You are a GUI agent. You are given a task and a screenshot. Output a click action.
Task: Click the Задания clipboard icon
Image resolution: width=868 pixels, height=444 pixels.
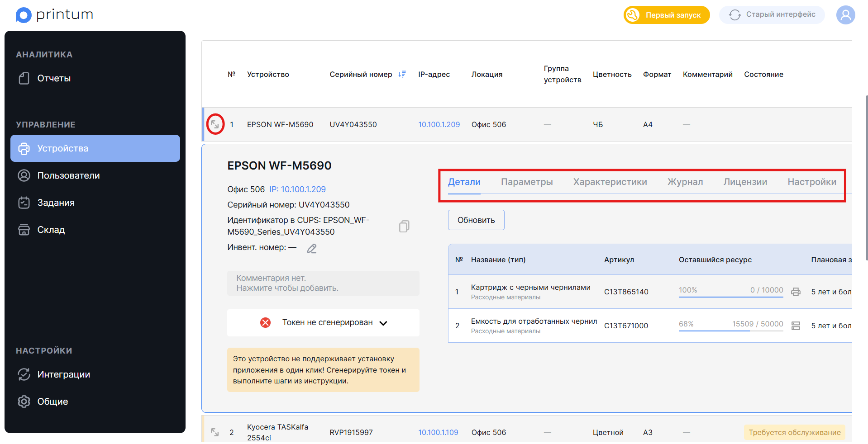coord(24,203)
